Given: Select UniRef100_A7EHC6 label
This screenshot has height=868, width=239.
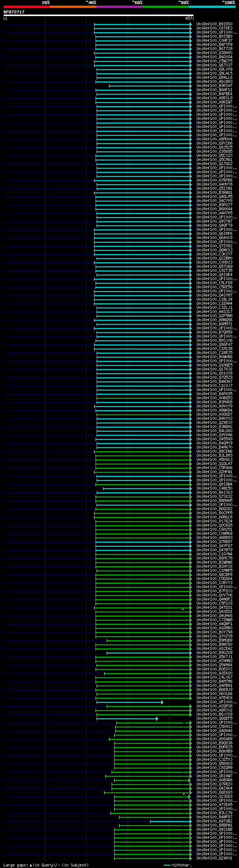Looking at the screenshot, I should point(214,698).
